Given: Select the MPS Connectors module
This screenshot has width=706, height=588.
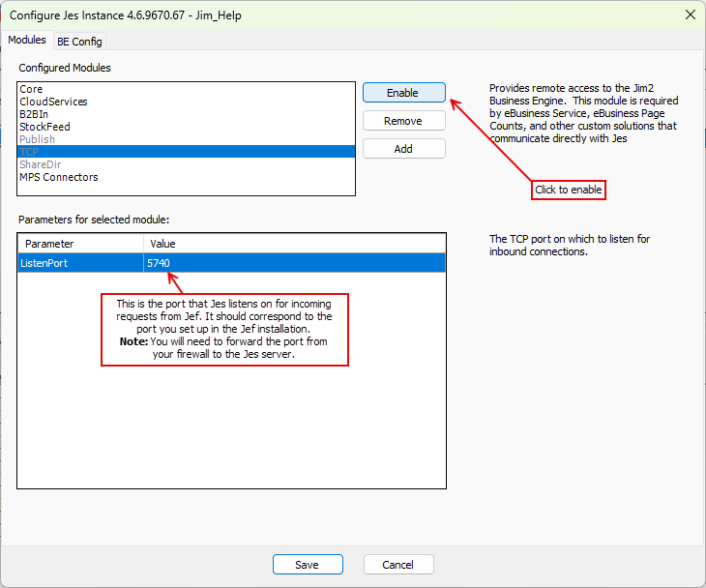Looking at the screenshot, I should pyautogui.click(x=186, y=177).
